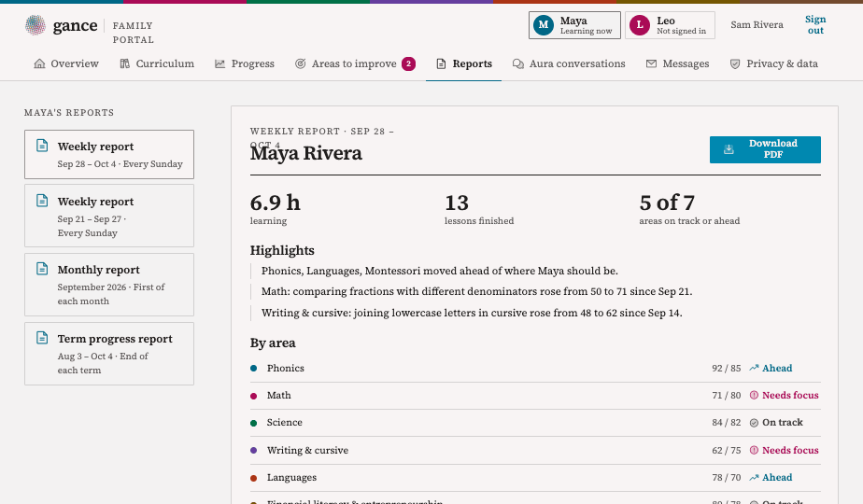The width and height of the screenshot is (863, 504).
Task: Click the Sep 28 – Oct 4 report document icon
Action: tap(42, 146)
